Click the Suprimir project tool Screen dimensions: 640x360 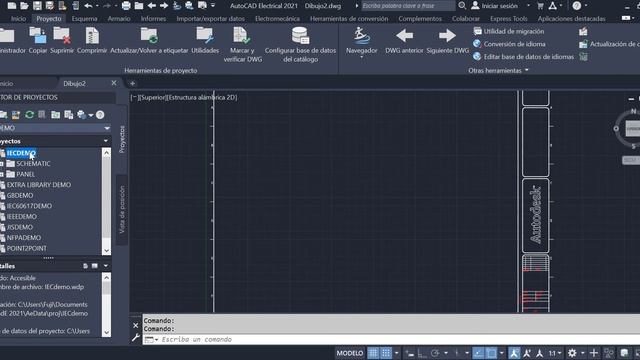click(x=62, y=40)
